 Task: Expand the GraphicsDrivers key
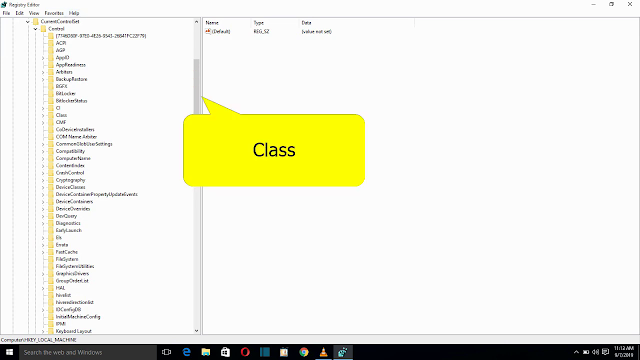pyautogui.click(x=43, y=273)
